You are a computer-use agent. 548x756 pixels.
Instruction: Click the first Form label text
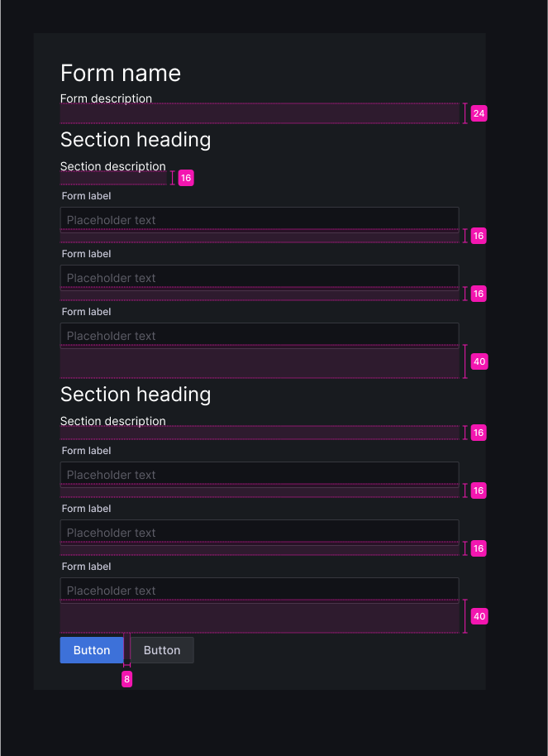click(x=86, y=196)
